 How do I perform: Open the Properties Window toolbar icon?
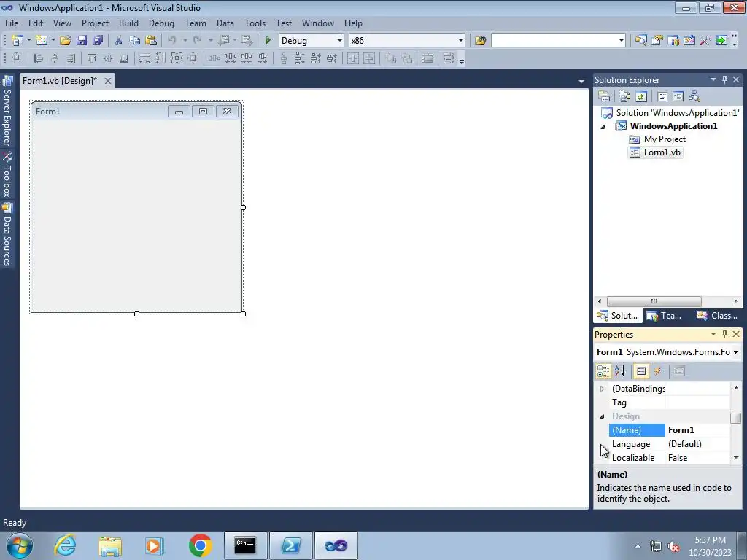657,41
